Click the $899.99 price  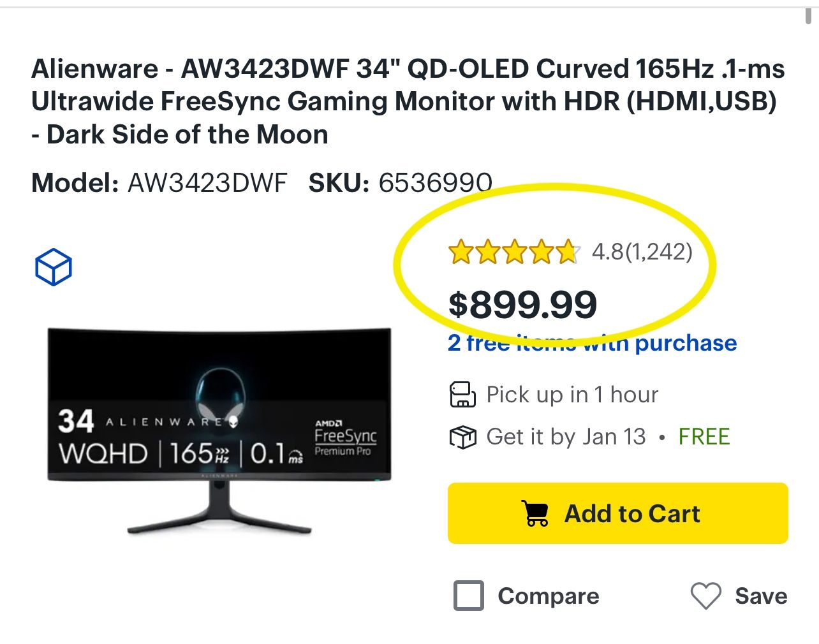(522, 305)
